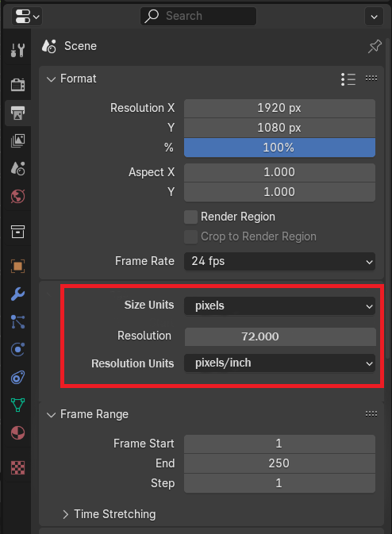Collapse the Format panel
The height and width of the screenshot is (534, 392).
(51, 79)
